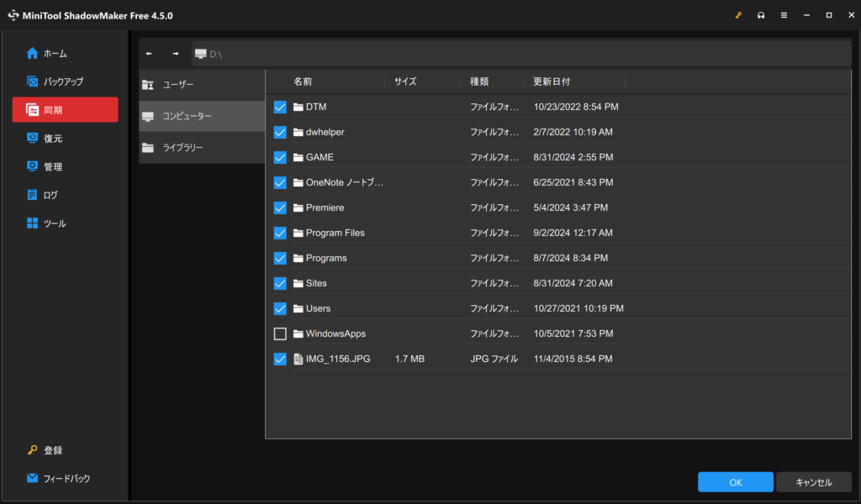Select the Computer source (コンピューター)
The image size is (861, 504).
tap(202, 116)
